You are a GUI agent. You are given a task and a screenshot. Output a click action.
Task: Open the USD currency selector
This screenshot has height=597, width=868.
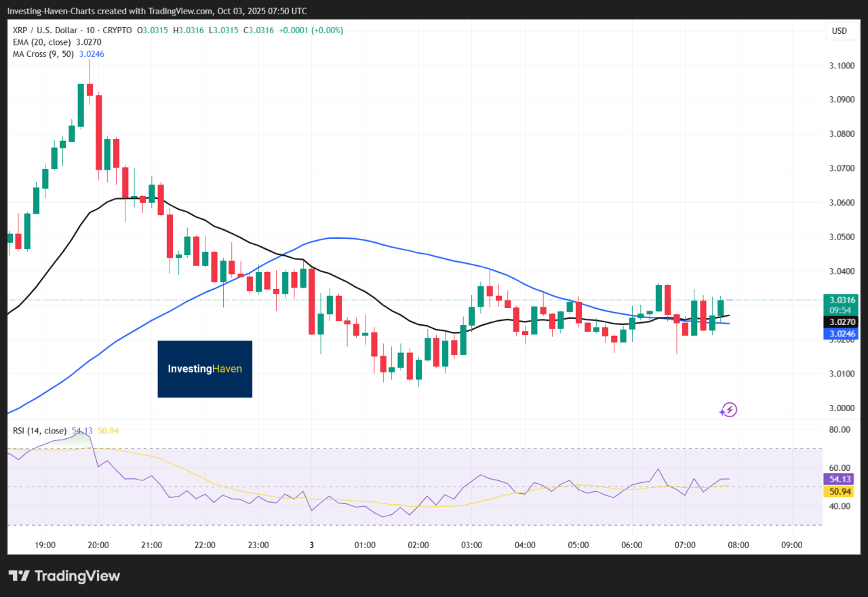[840, 31]
